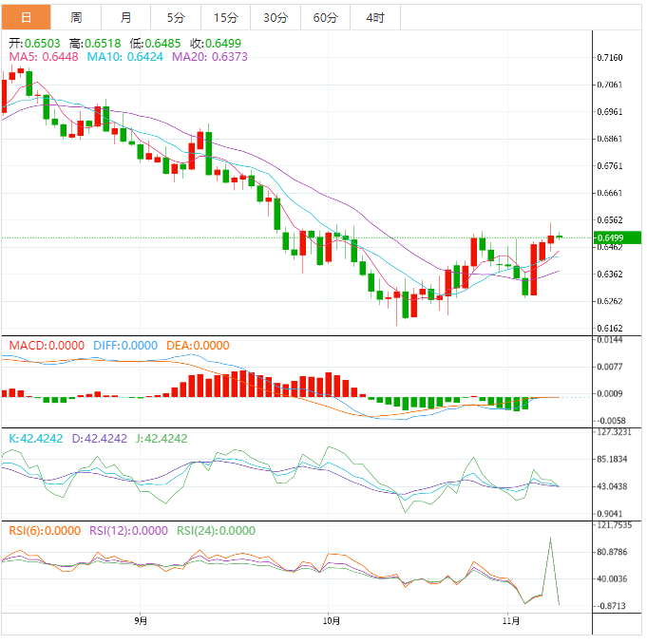Switch to the 60分 chart
647x644 pixels.
point(325,17)
